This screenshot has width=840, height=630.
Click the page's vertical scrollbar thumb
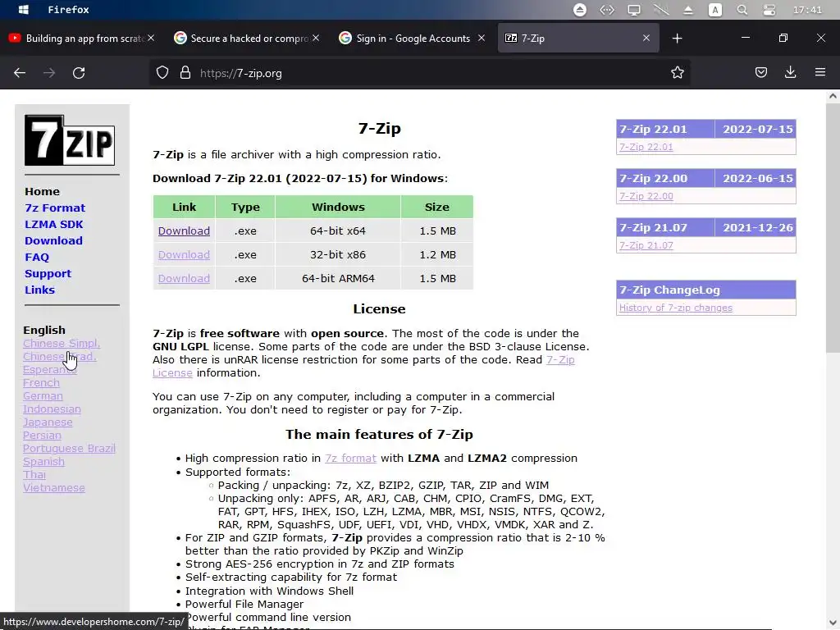833,228
